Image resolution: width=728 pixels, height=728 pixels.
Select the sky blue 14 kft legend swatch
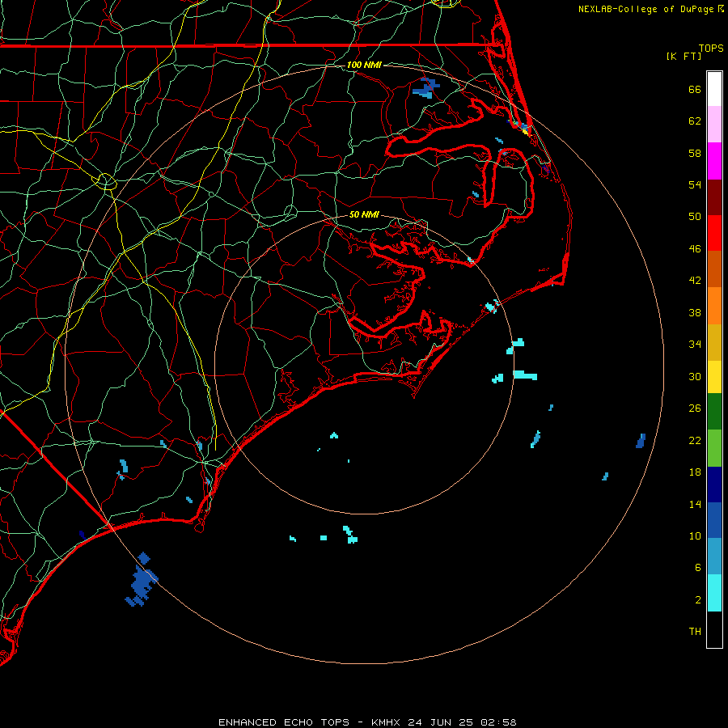coord(714,557)
